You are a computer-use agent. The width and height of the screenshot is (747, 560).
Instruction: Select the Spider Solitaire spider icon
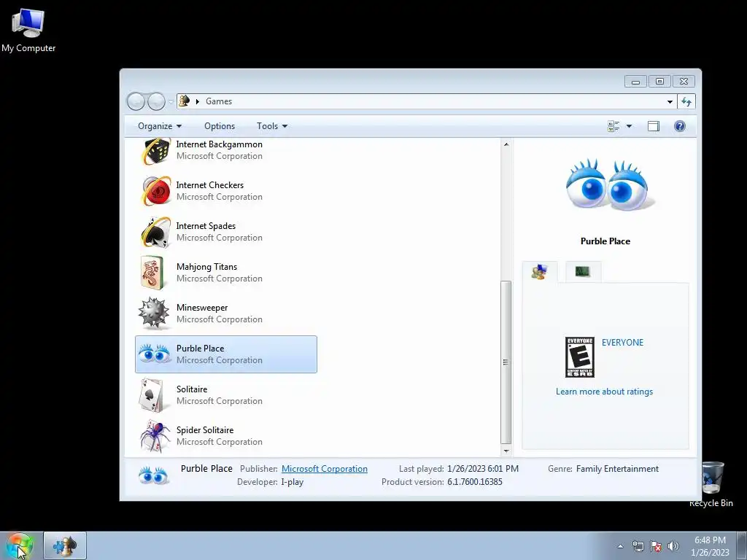(x=155, y=436)
